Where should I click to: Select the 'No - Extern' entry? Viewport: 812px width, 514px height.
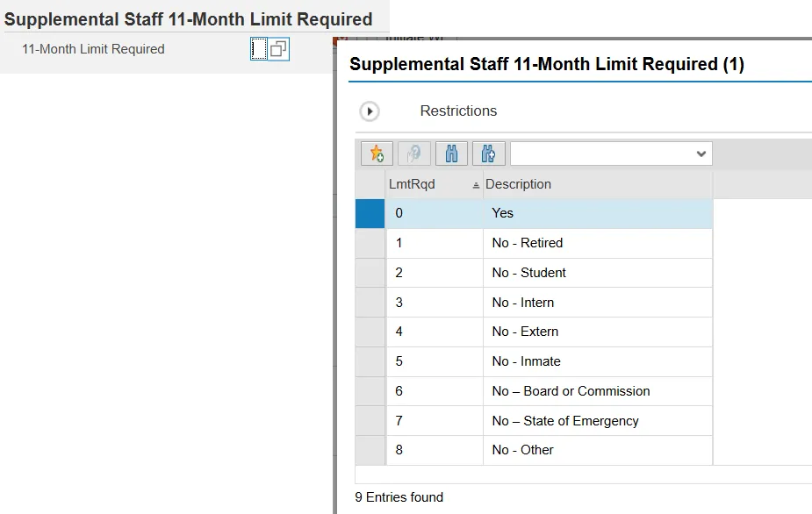pyautogui.click(x=525, y=332)
